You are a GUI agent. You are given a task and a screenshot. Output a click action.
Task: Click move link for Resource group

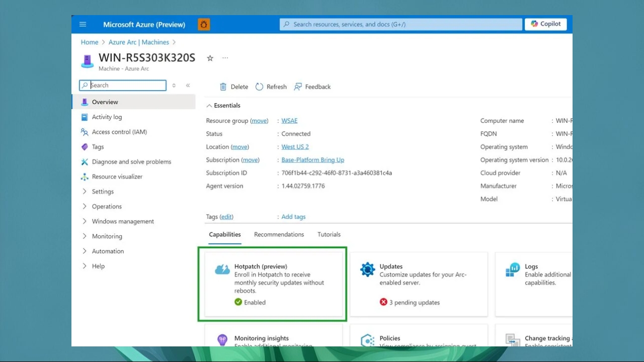coord(260,121)
